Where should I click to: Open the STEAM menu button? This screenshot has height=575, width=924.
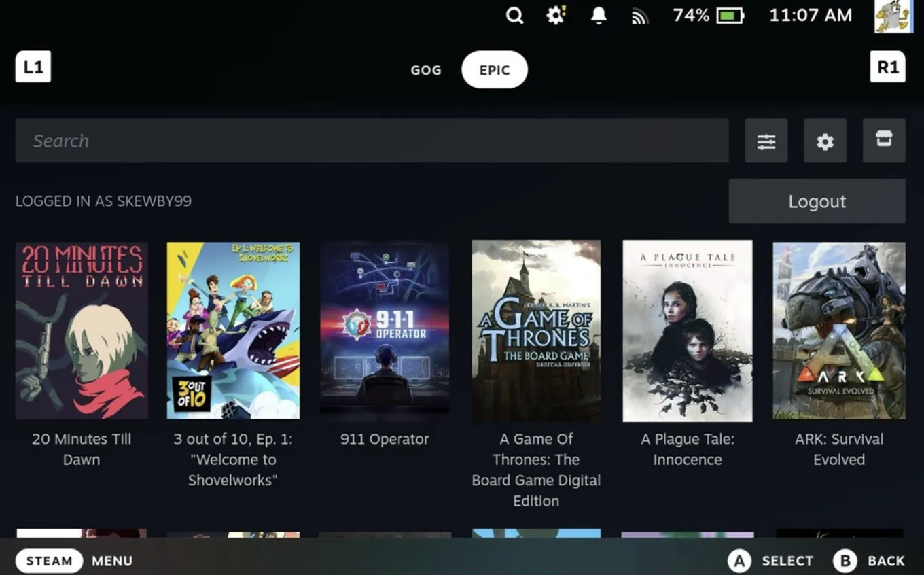click(x=49, y=561)
